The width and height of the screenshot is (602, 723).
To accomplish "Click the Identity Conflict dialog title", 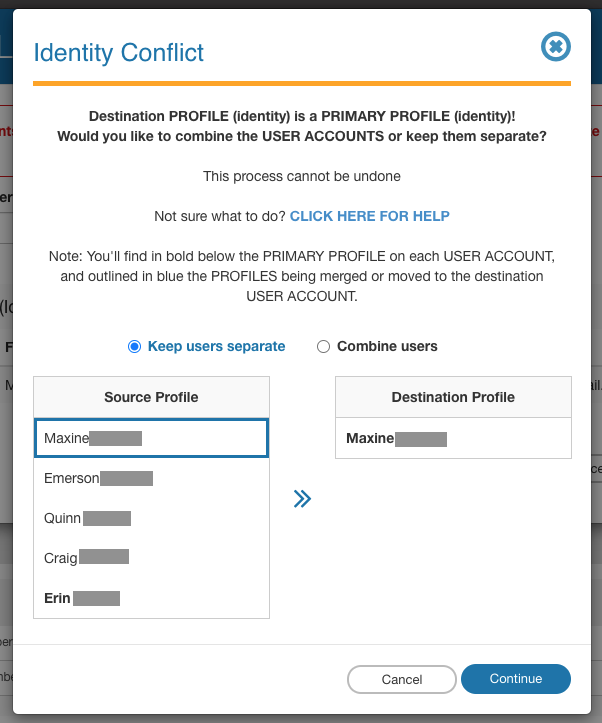I will [119, 52].
